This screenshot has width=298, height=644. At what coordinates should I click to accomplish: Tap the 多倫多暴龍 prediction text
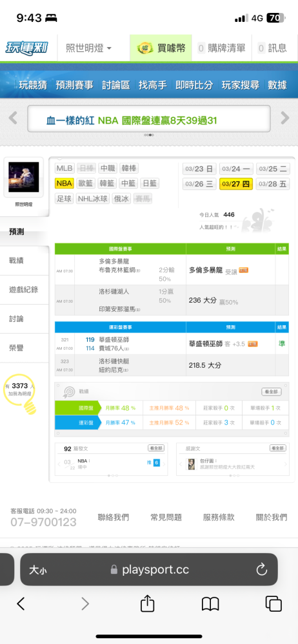(206, 270)
